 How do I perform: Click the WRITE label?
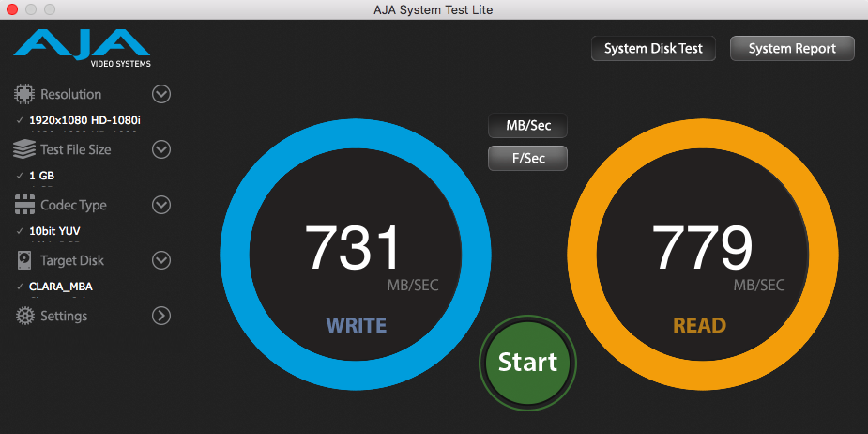(356, 325)
